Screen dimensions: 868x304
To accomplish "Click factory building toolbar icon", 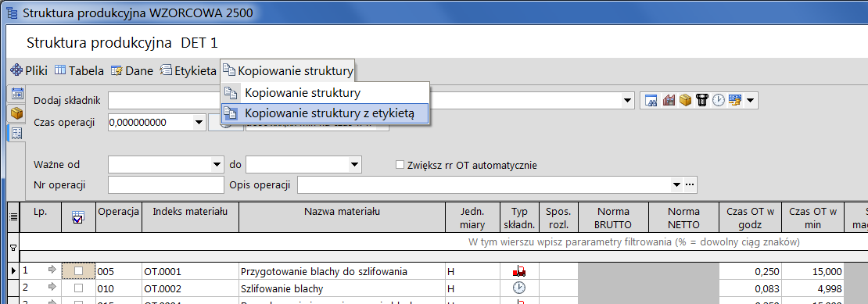I will pyautogui.click(x=669, y=101).
